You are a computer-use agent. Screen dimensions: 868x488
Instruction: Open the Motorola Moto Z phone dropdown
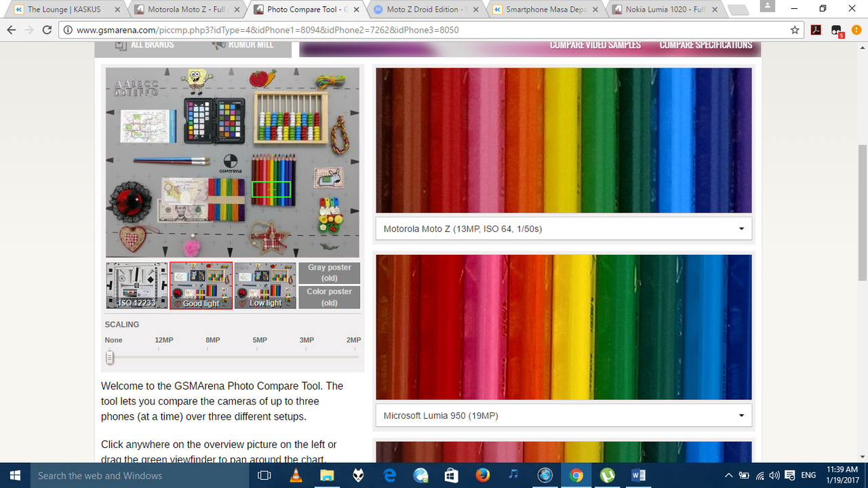(564, 229)
